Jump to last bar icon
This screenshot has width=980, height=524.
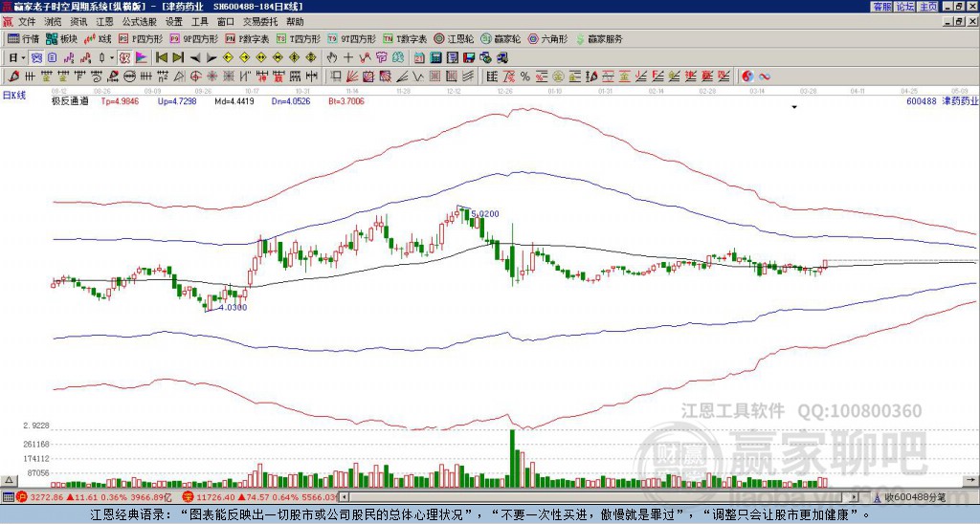tap(178, 58)
